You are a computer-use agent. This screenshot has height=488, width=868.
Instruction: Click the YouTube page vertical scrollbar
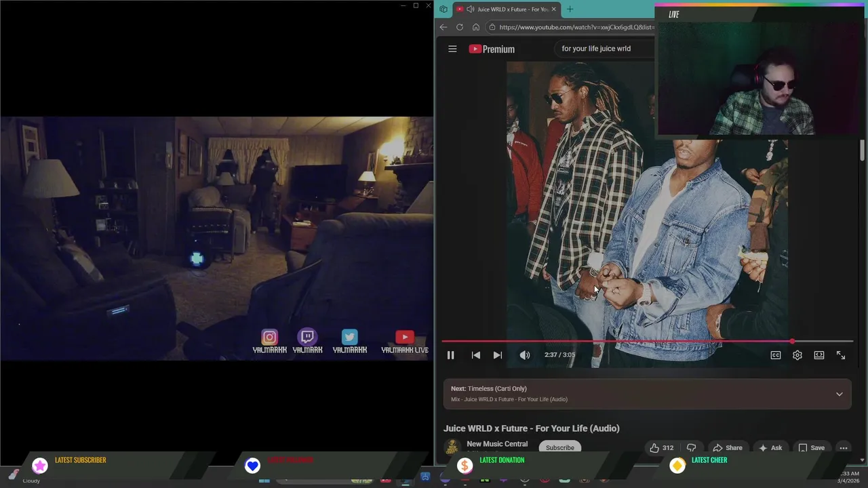coord(863,150)
